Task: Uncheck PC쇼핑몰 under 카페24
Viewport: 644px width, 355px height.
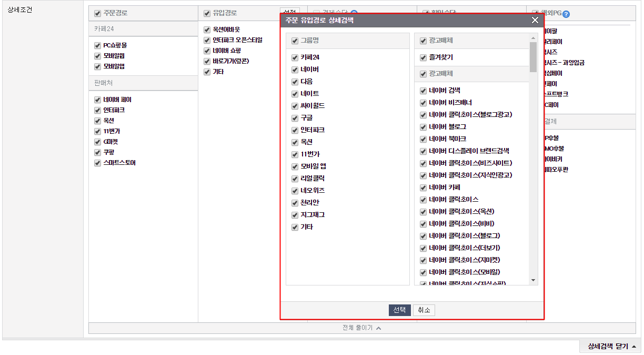Action: point(97,45)
